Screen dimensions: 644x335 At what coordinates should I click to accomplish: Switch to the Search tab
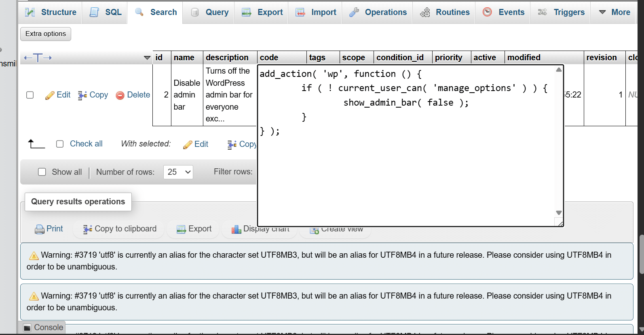[x=155, y=12]
